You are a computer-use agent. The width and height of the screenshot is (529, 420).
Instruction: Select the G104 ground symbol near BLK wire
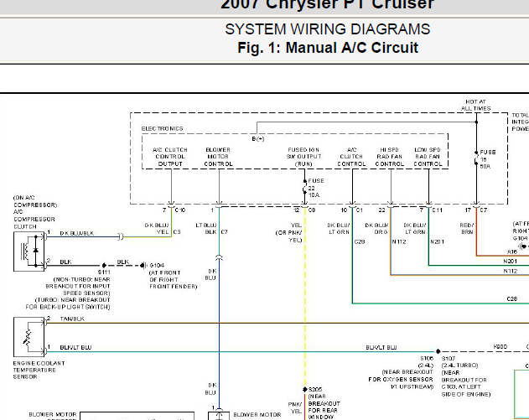click(x=143, y=266)
